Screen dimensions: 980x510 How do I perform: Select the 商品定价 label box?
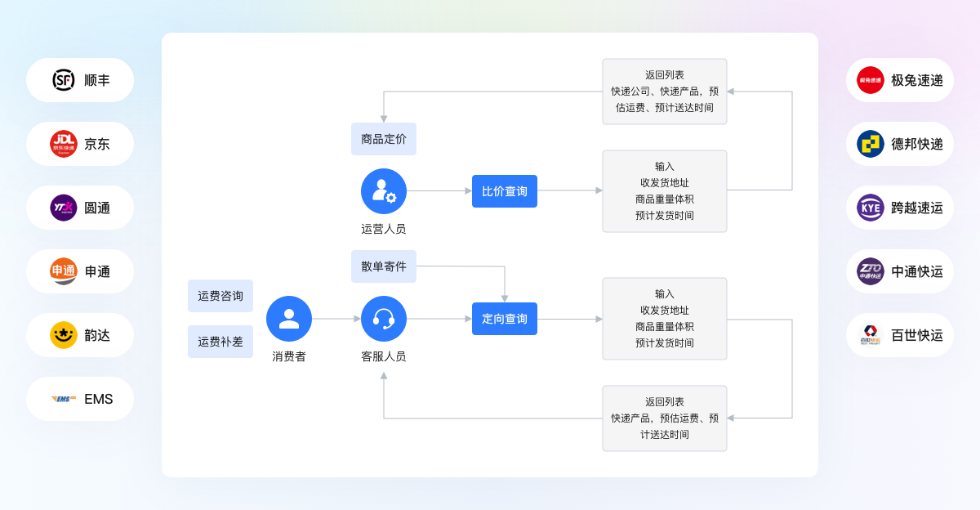click(x=384, y=139)
